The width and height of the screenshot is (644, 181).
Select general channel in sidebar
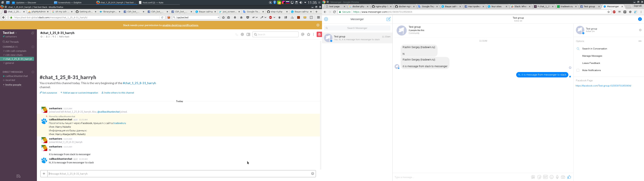coord(10,63)
